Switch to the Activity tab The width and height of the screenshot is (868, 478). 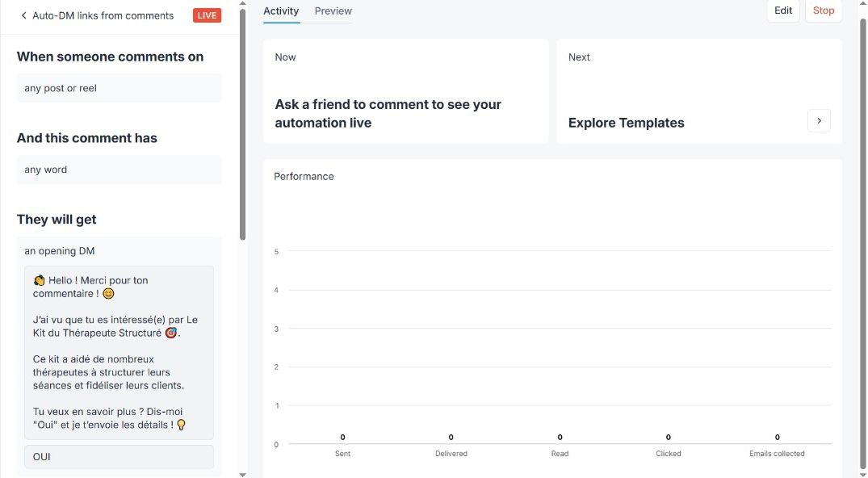tap(281, 11)
